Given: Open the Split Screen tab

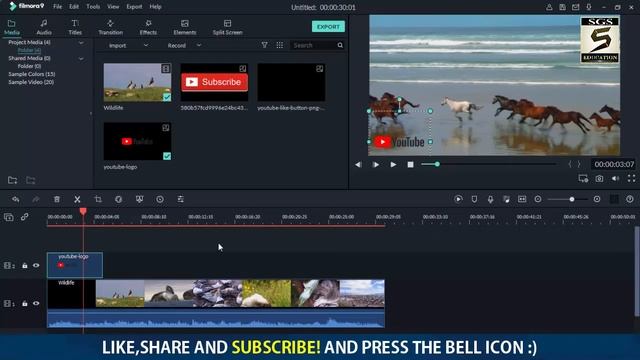Looking at the screenshot, I should click(x=227, y=27).
